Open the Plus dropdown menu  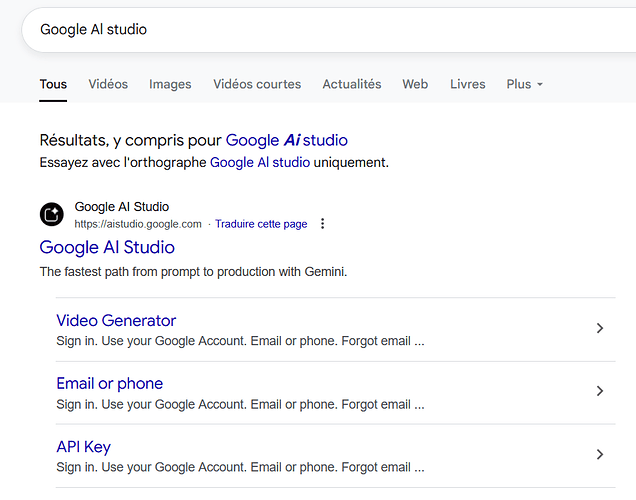pyautogui.click(x=524, y=84)
